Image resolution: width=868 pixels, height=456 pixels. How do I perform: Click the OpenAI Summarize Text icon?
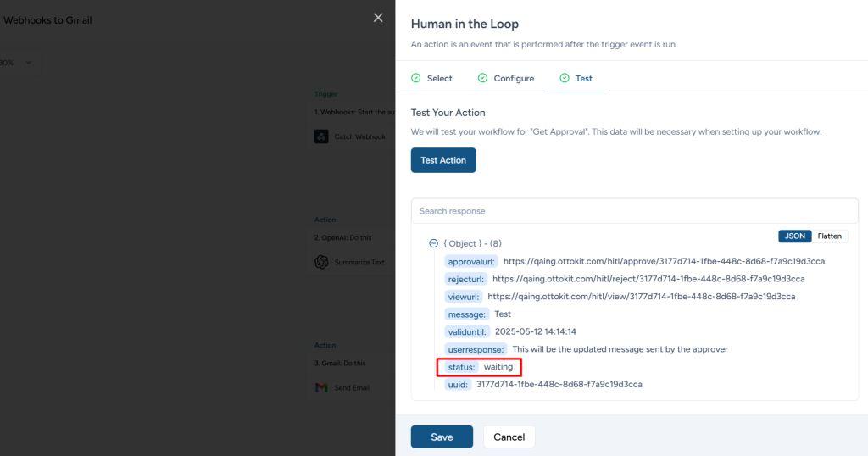click(x=321, y=262)
